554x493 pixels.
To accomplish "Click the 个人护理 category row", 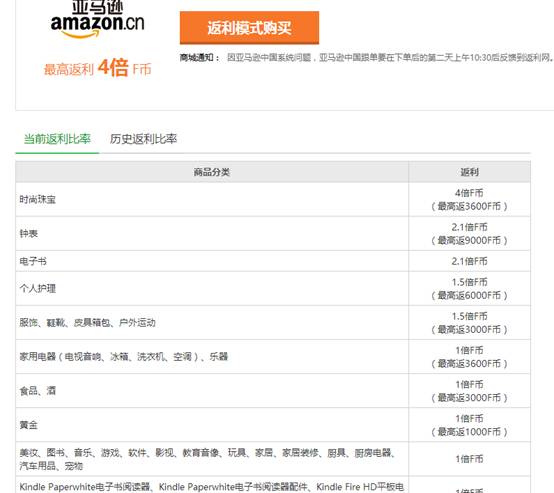I will [273, 288].
